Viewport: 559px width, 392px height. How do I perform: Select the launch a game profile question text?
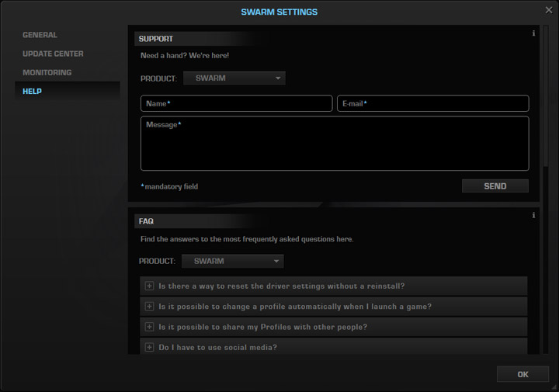click(x=295, y=307)
